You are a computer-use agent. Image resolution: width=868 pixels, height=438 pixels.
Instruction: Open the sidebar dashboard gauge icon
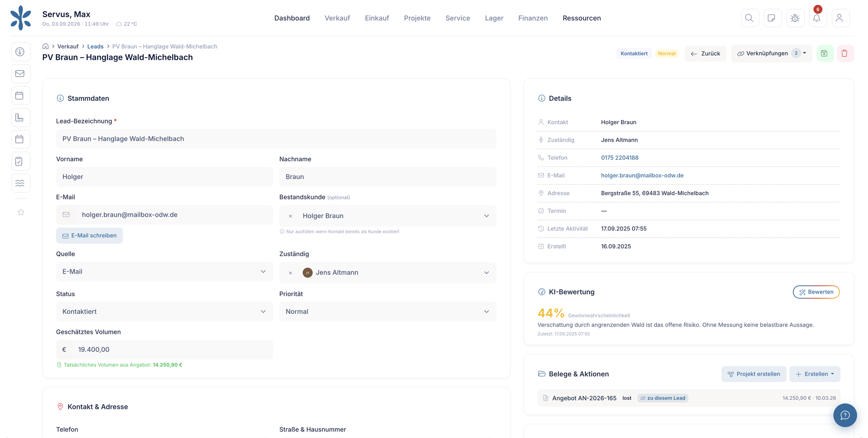(x=20, y=52)
